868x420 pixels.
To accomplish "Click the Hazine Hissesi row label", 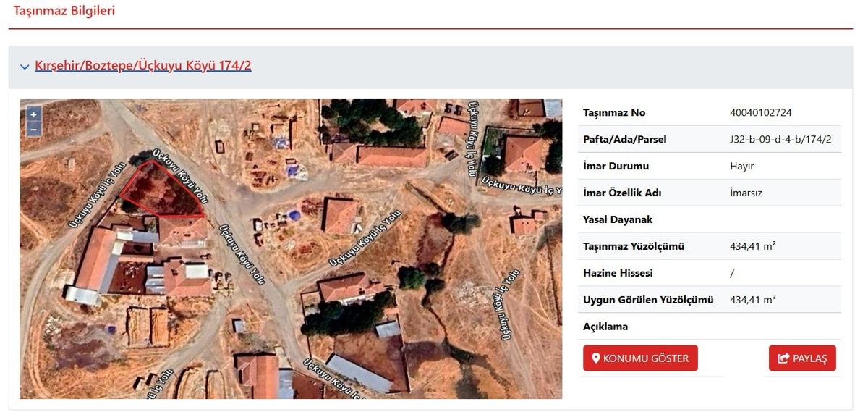I will (x=618, y=273).
